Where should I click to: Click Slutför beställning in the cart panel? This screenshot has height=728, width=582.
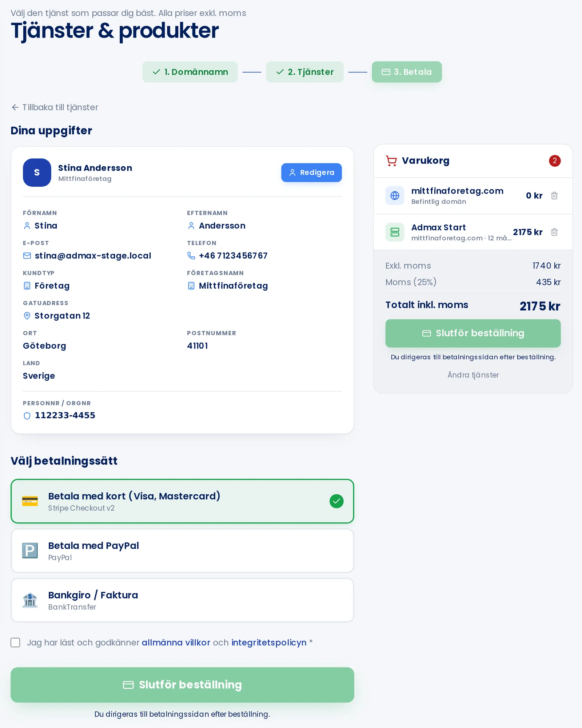pos(473,333)
